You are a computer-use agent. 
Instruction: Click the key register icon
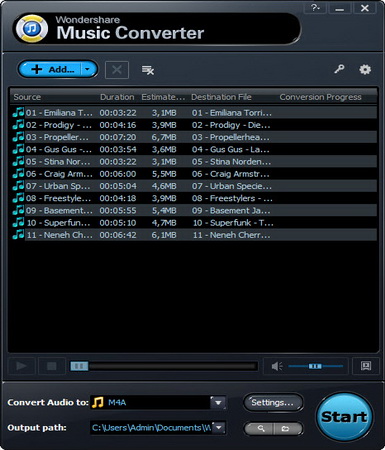[x=339, y=69]
